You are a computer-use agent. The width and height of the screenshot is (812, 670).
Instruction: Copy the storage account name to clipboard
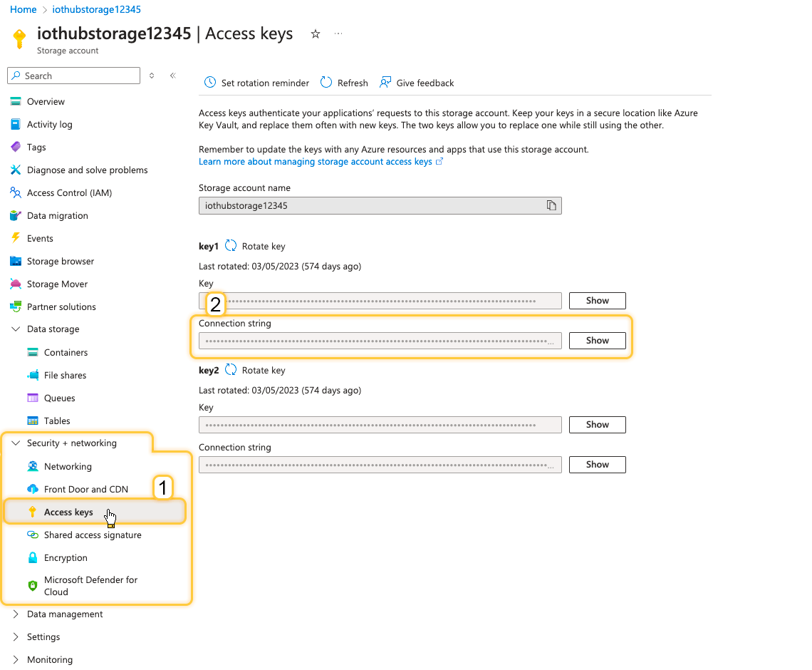pos(551,205)
